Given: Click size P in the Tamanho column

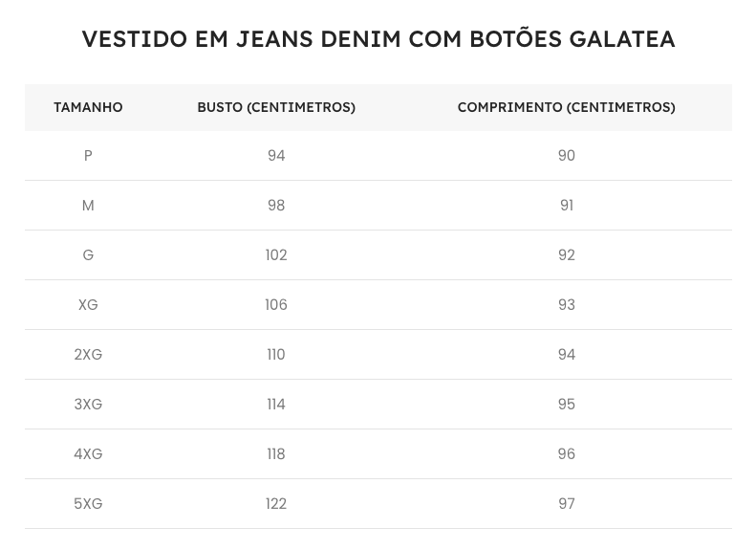Looking at the screenshot, I should click(x=88, y=156).
